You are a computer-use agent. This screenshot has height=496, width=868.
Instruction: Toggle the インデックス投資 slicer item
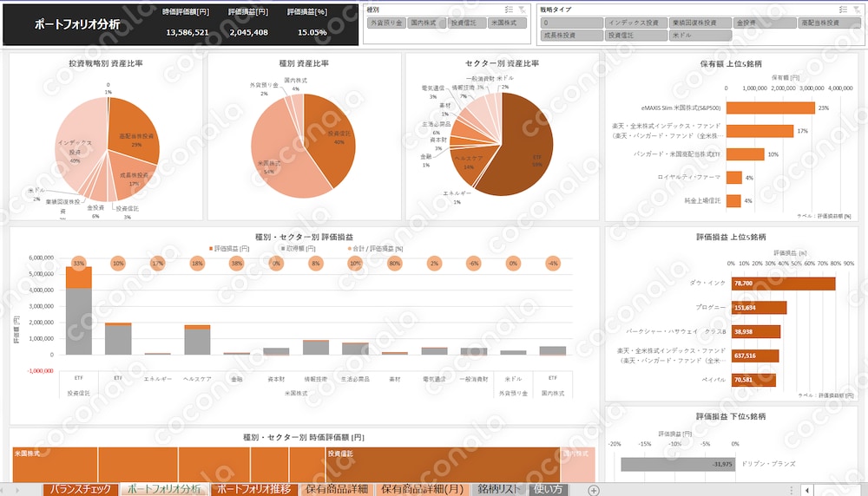tap(635, 23)
